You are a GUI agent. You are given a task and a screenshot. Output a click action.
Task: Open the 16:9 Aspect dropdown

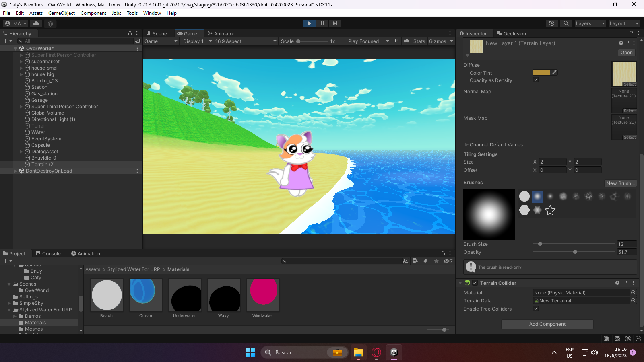246,41
